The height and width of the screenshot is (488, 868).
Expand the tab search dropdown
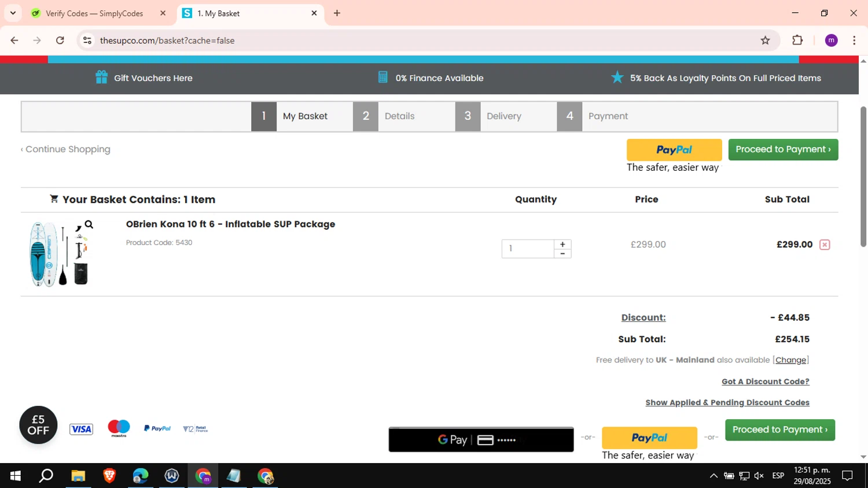pos(13,13)
